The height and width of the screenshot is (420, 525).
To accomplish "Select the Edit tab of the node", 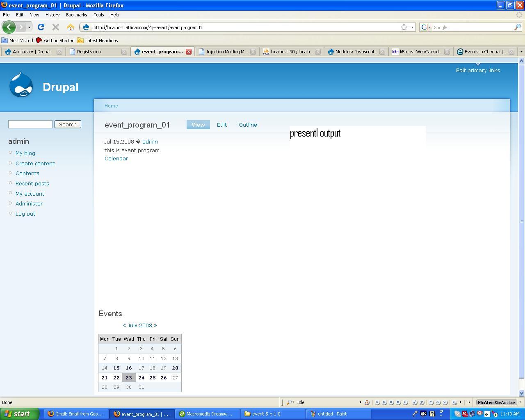I will pyautogui.click(x=221, y=125).
